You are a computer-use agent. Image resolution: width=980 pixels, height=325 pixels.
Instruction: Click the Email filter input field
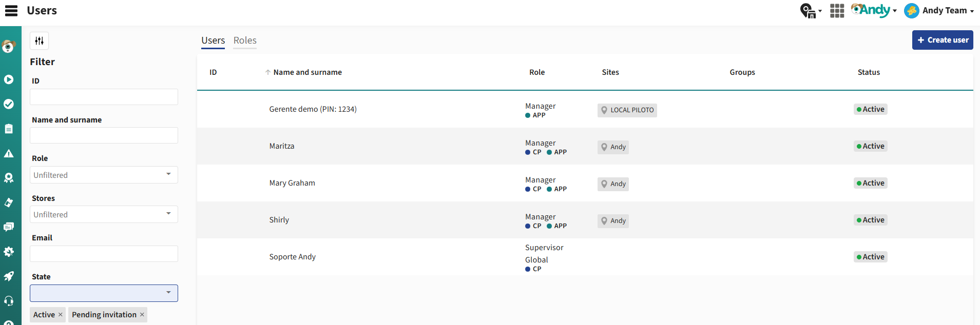point(104,254)
